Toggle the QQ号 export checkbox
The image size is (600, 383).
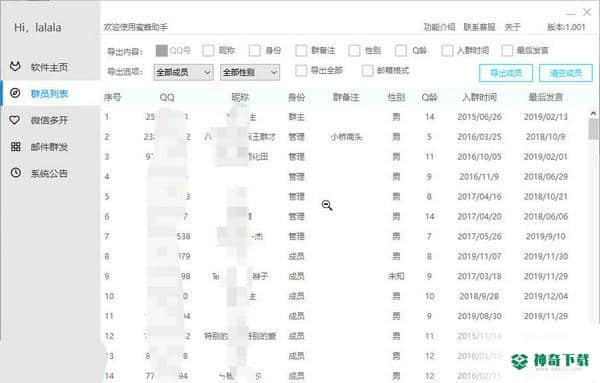(161, 51)
